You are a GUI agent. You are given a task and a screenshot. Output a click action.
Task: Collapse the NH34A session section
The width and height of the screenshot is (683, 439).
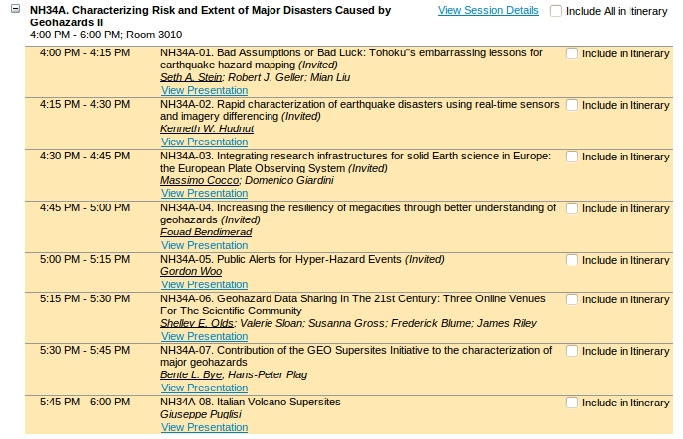15,11
